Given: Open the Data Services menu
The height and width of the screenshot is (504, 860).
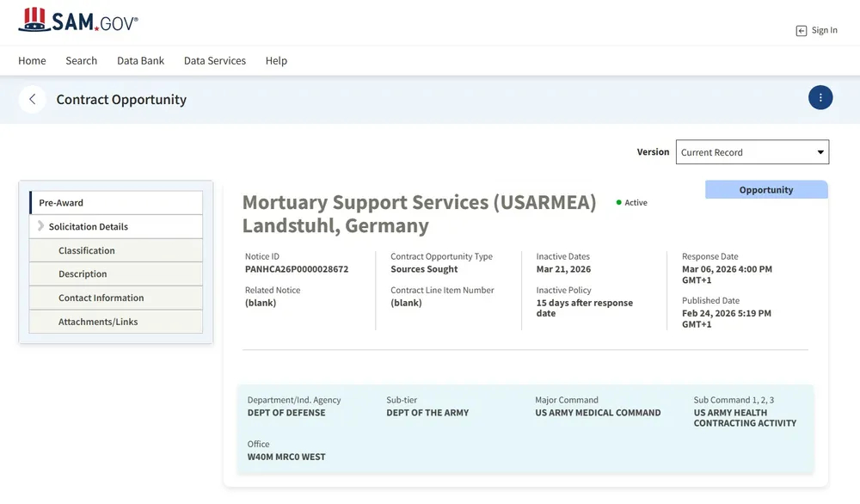Looking at the screenshot, I should pyautogui.click(x=214, y=61).
